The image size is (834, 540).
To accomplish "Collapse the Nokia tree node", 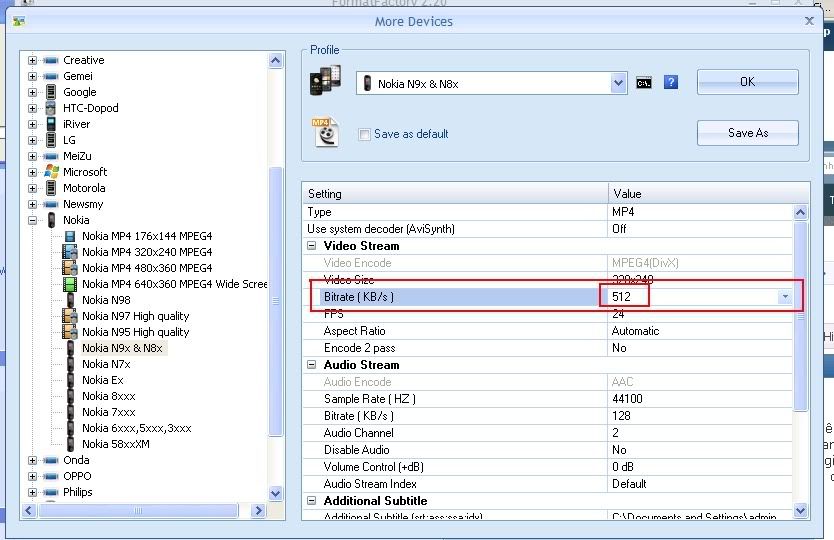I will click(32, 220).
